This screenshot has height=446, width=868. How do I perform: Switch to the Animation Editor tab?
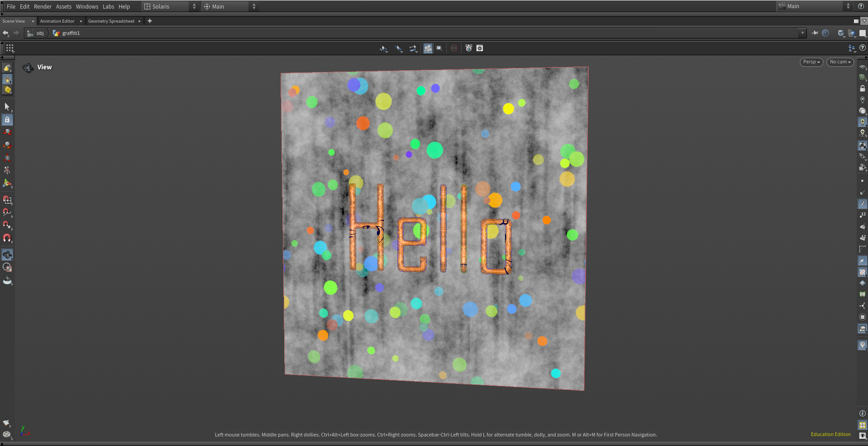click(x=57, y=21)
